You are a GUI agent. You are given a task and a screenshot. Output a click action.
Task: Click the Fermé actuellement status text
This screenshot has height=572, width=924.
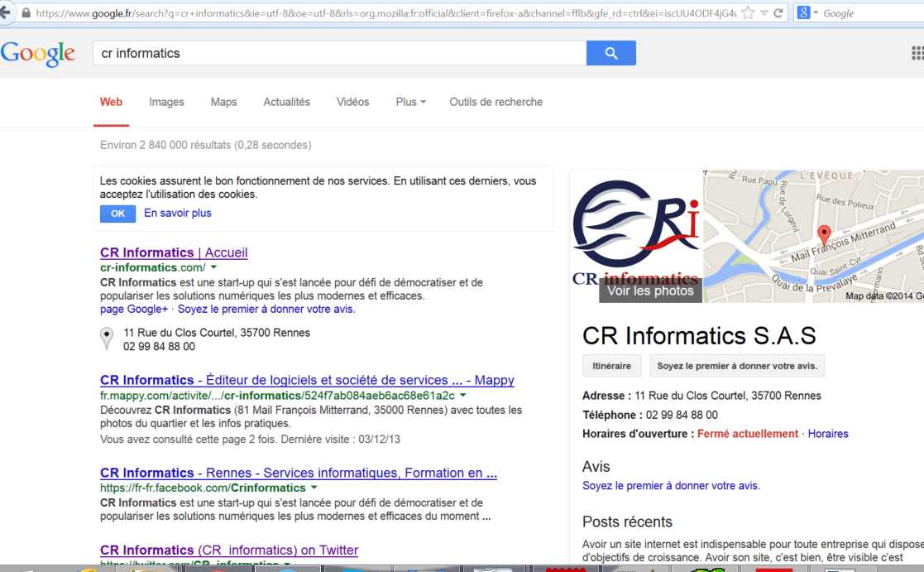point(747,434)
